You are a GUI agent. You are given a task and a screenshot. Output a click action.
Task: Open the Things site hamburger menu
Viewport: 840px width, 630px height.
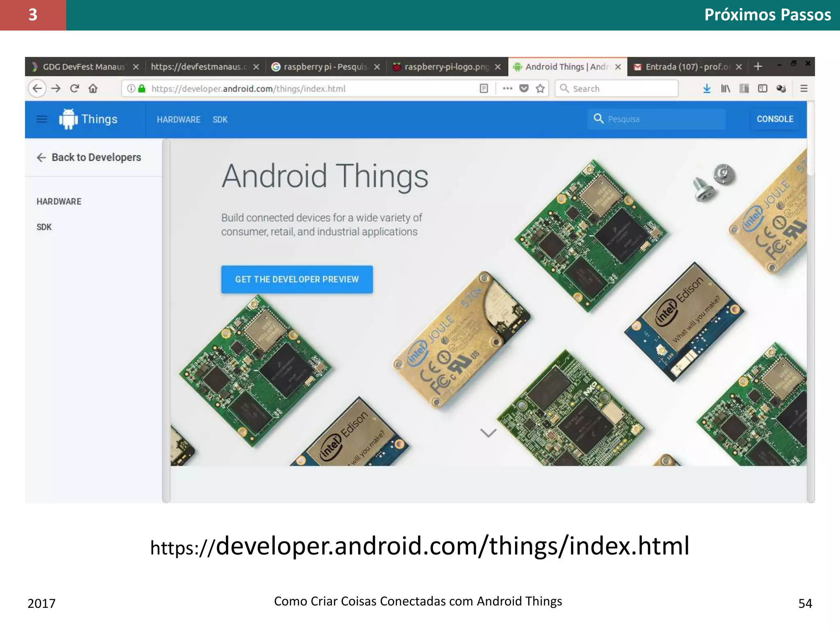[x=42, y=119]
